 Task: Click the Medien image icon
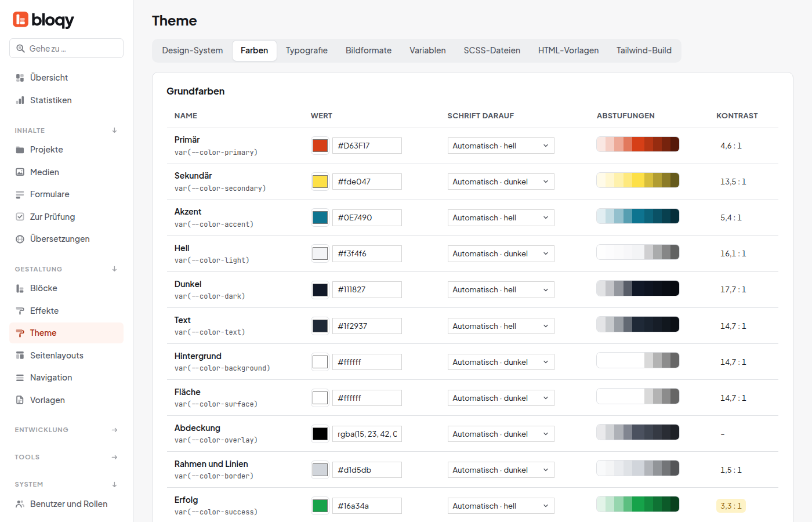click(20, 172)
